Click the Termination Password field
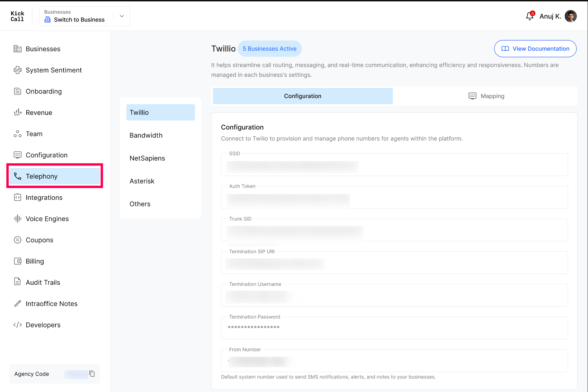 (x=394, y=328)
